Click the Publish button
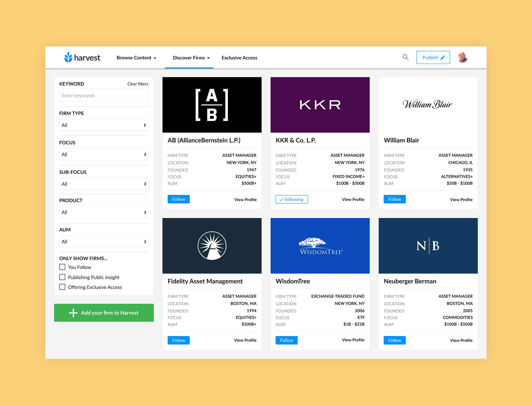 coord(433,57)
